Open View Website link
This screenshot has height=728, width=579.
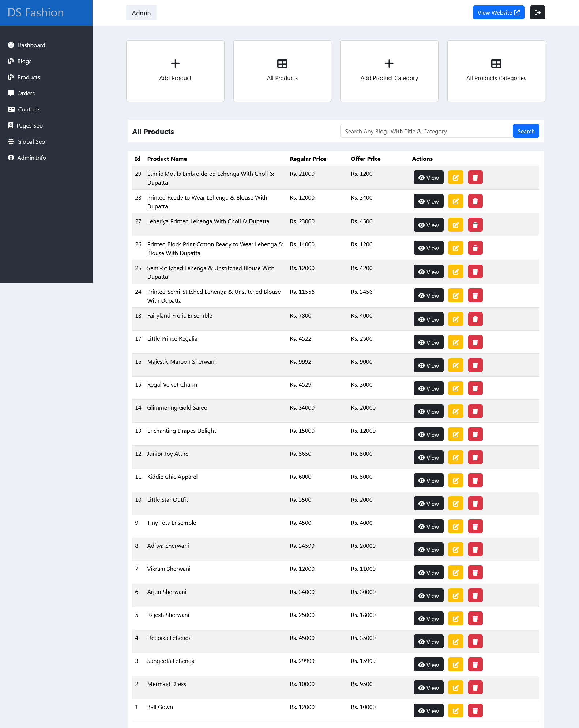pos(498,12)
